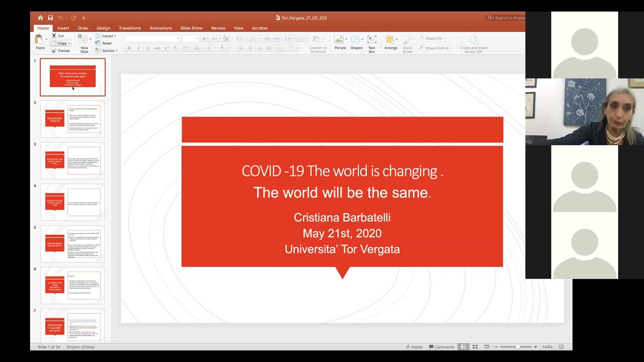Switch to Normal view in status bar
The width and height of the screenshot is (644, 362).
(463, 347)
